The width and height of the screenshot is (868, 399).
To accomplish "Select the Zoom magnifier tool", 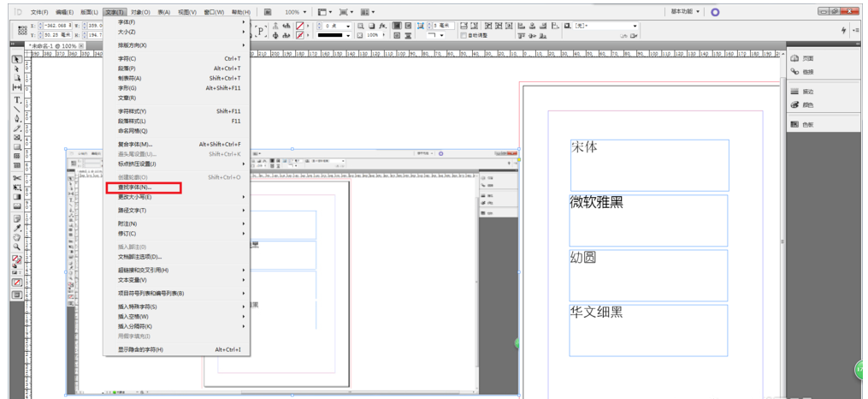I will pos(17,247).
